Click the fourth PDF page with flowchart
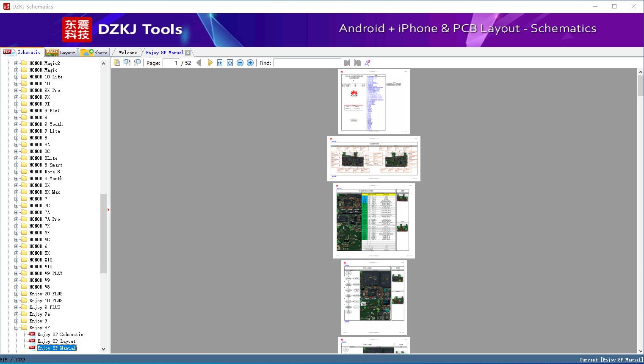Viewport: 644px width, 364px height. pos(374,297)
